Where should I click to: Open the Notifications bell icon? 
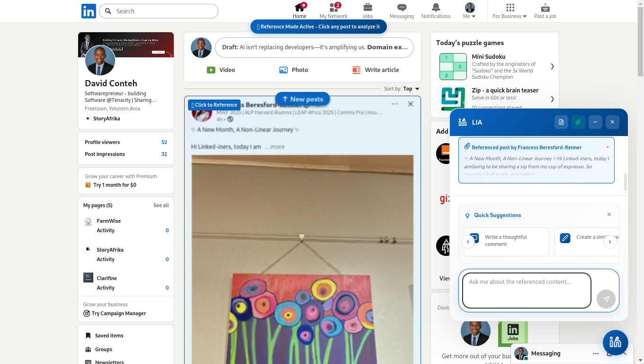click(x=436, y=7)
